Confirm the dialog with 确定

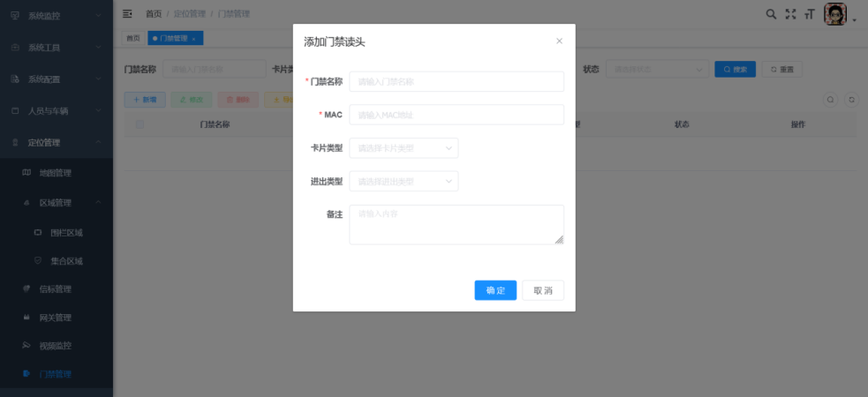coord(495,290)
